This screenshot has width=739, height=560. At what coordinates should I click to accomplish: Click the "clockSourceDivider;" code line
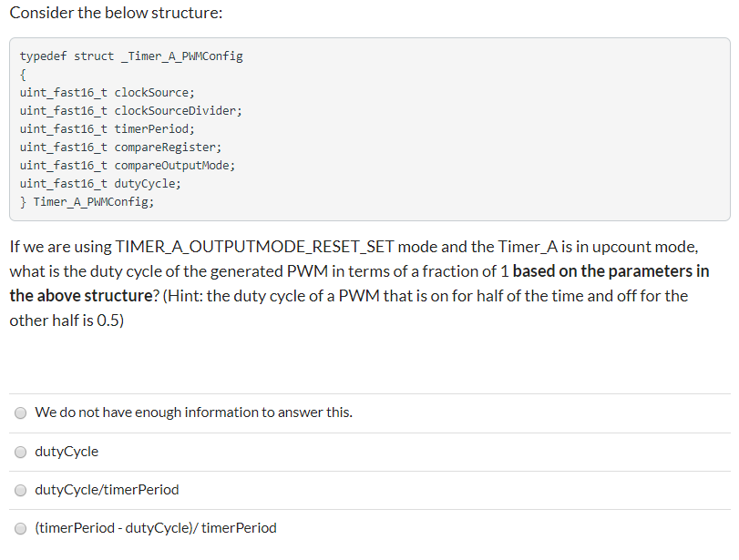point(131,111)
